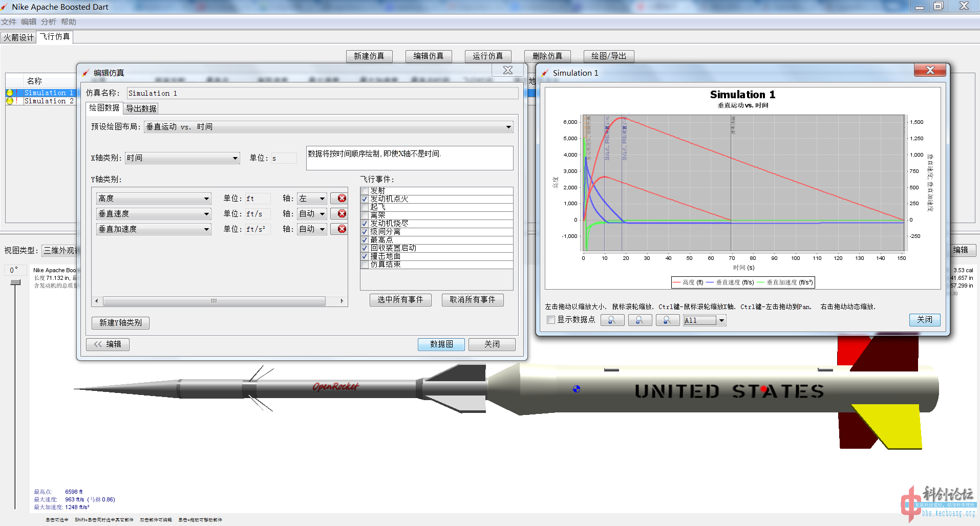Open the X轴类别 时间 dropdown
The height and width of the screenshot is (526, 980).
(182, 158)
